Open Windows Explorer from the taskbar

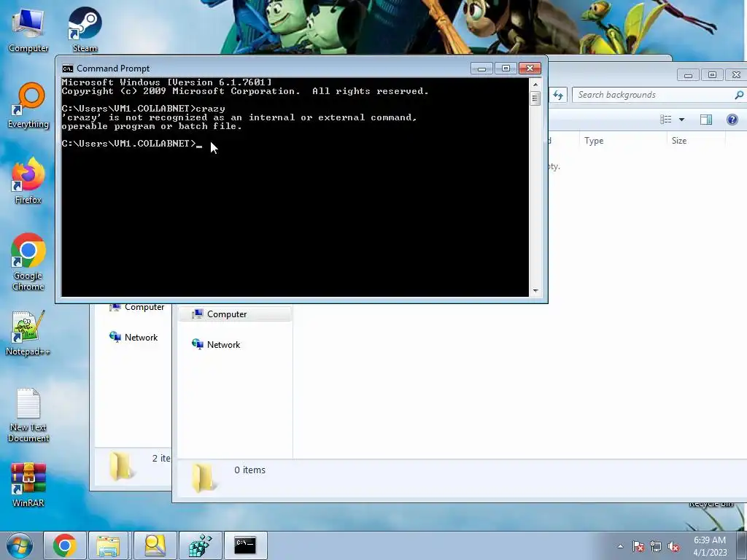coord(108,545)
